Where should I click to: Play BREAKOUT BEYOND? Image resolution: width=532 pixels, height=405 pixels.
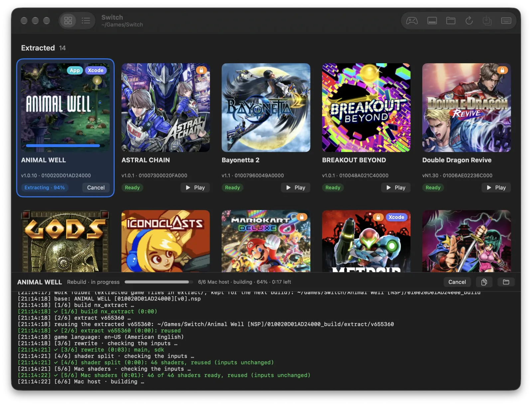click(x=396, y=188)
